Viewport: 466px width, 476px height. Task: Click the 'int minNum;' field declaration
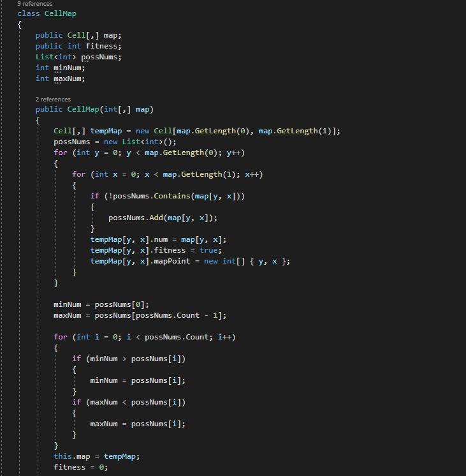tap(61, 68)
